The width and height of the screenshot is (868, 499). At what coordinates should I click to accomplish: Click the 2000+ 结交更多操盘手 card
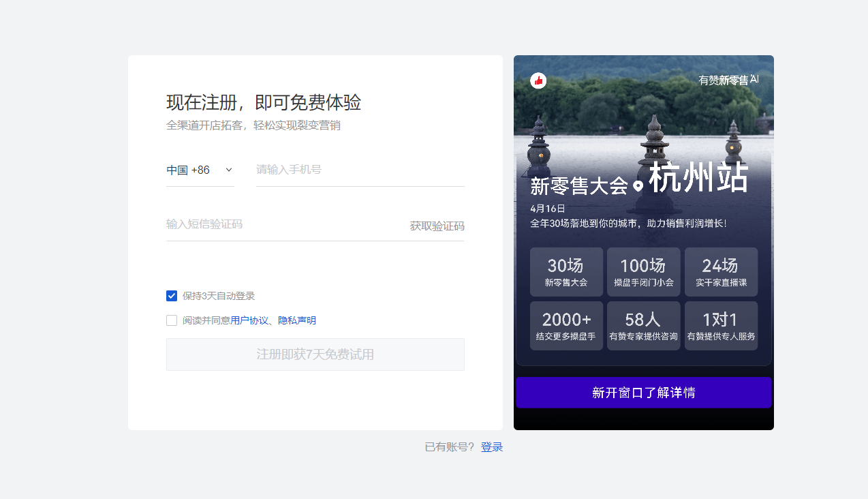566,326
